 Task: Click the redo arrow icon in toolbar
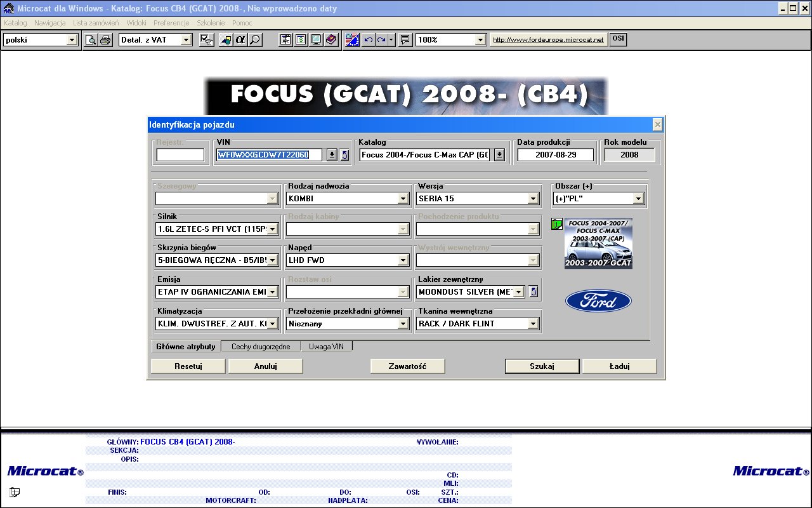(382, 40)
